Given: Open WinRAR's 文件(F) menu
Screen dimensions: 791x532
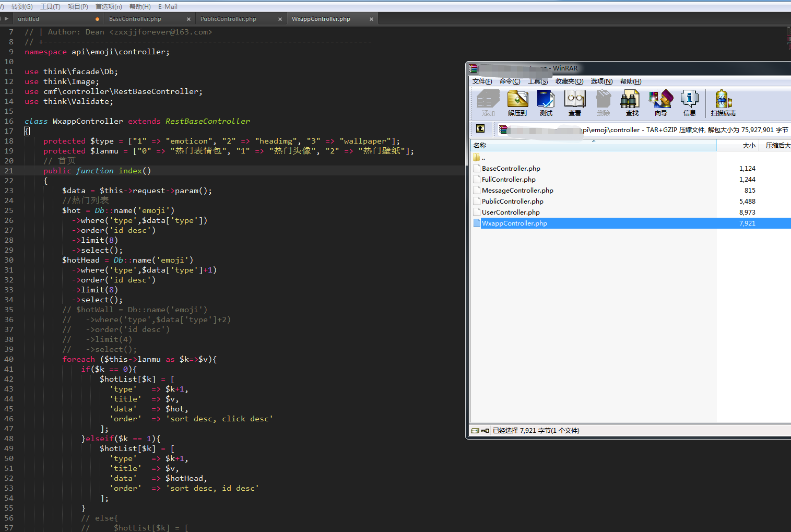Looking at the screenshot, I should (x=482, y=81).
